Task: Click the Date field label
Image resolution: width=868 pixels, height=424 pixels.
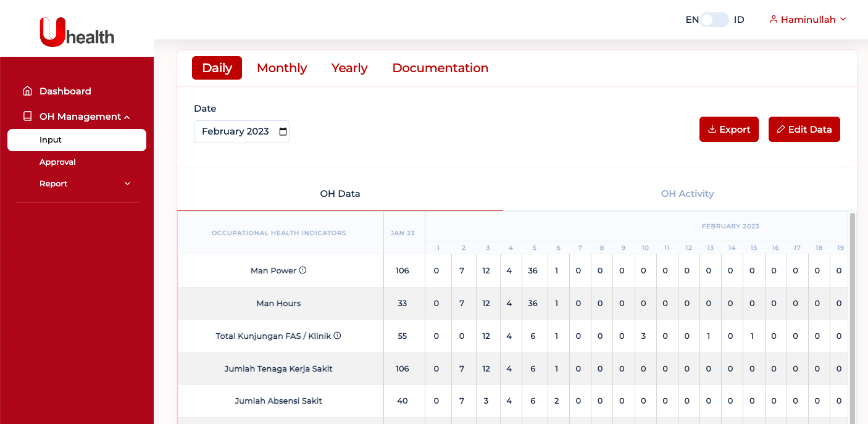Action: click(205, 109)
